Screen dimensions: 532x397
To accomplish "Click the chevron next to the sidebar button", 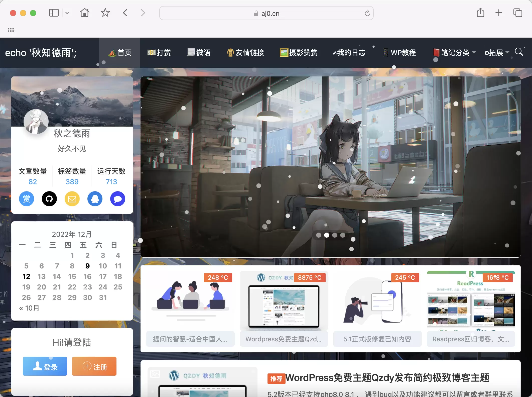I will point(67,13).
